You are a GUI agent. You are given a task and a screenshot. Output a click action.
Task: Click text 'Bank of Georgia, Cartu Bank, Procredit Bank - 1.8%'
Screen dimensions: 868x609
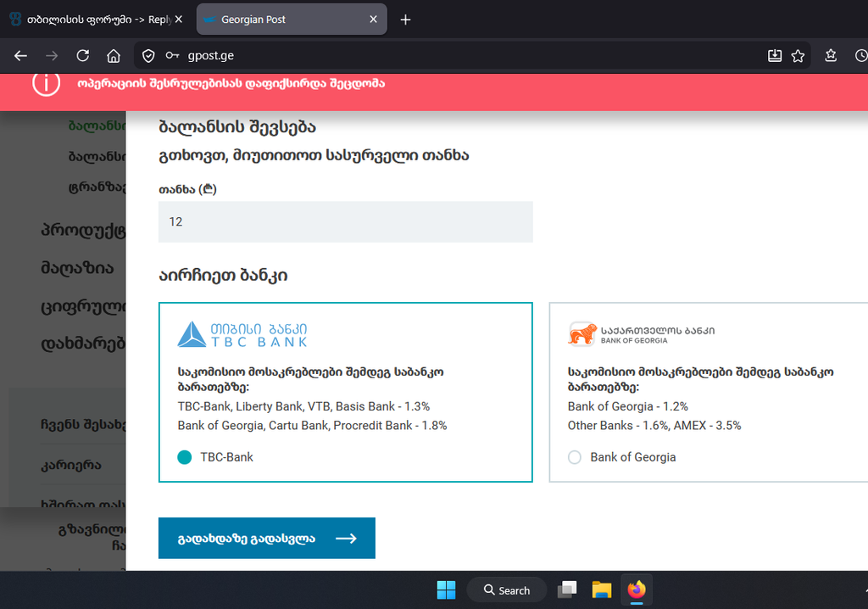click(x=312, y=425)
